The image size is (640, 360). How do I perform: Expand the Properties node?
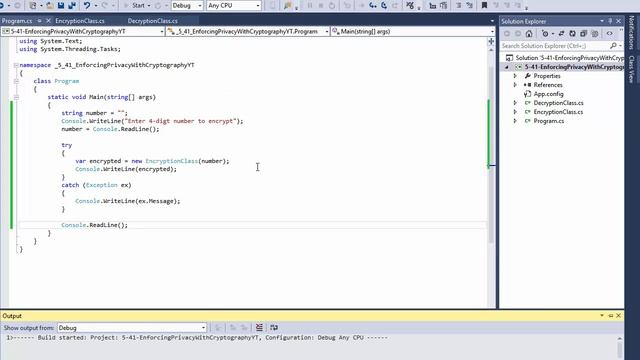515,76
